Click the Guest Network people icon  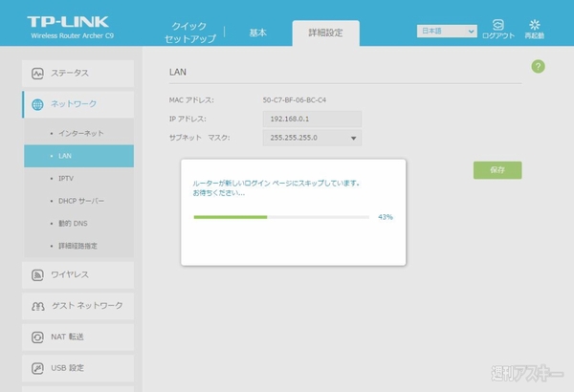[37, 306]
